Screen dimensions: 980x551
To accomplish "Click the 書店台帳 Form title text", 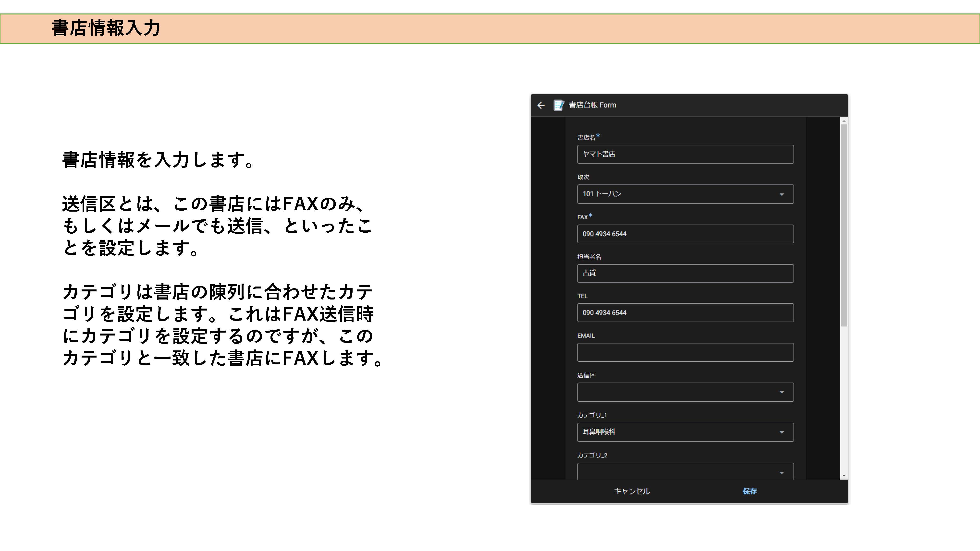I will click(x=592, y=105).
